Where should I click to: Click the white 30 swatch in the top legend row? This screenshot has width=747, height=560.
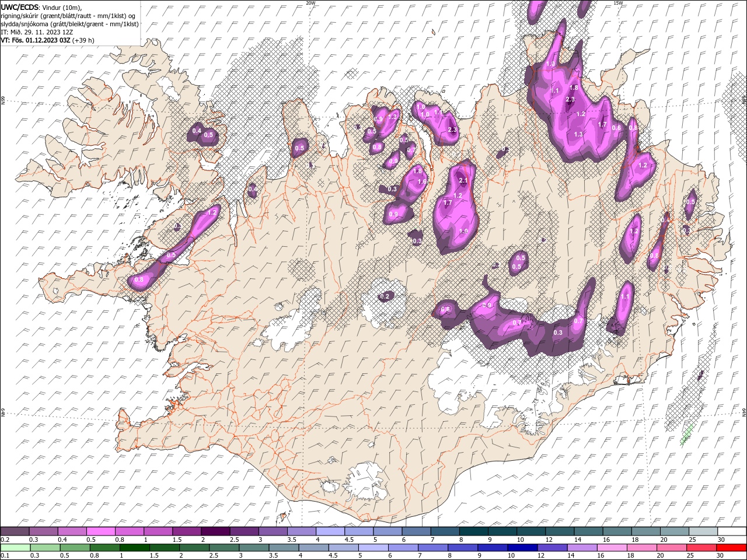click(731, 531)
